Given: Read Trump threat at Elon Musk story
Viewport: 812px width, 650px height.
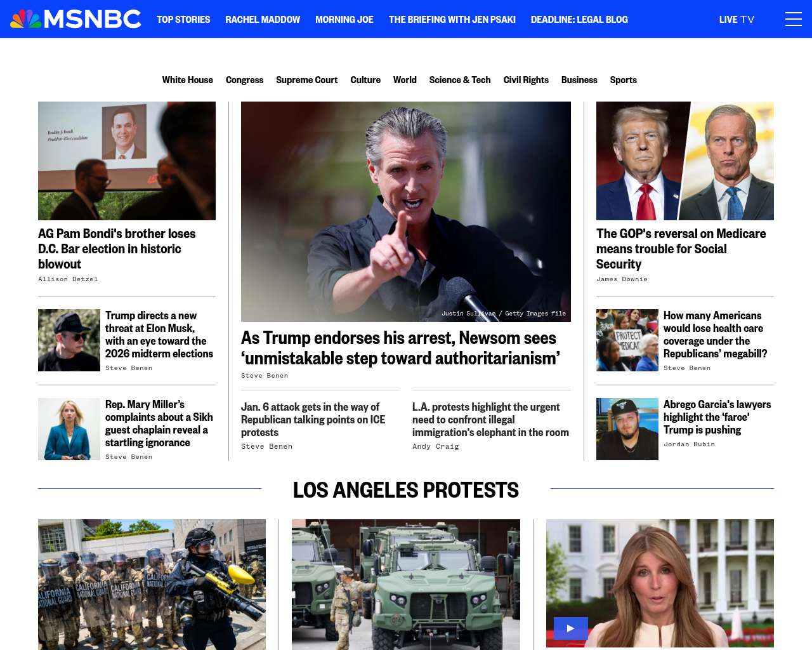Looking at the screenshot, I should [x=159, y=335].
